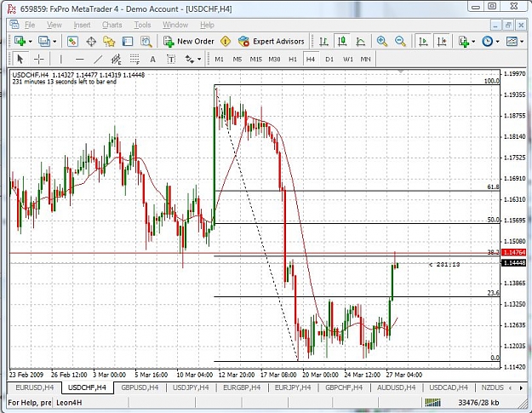532x413 pixels.
Task: Open the Help menu
Action: click(x=207, y=25)
